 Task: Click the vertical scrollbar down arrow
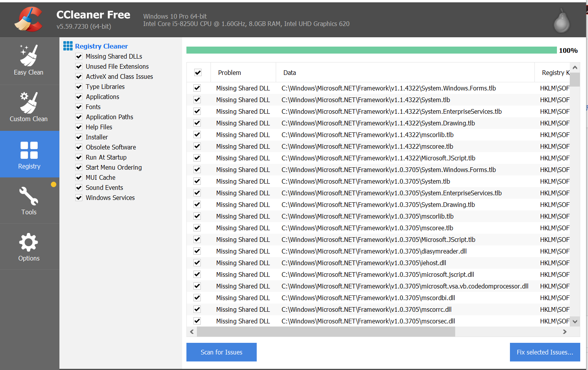click(x=575, y=321)
